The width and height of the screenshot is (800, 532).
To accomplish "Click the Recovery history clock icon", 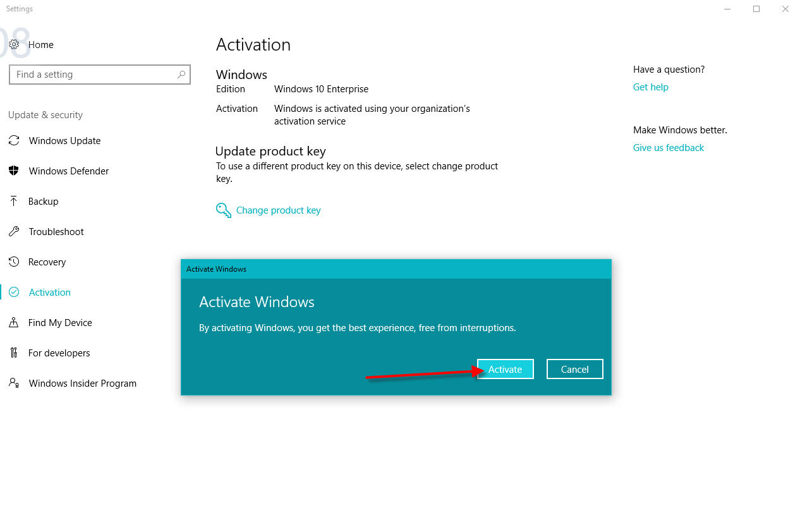I will [x=14, y=262].
